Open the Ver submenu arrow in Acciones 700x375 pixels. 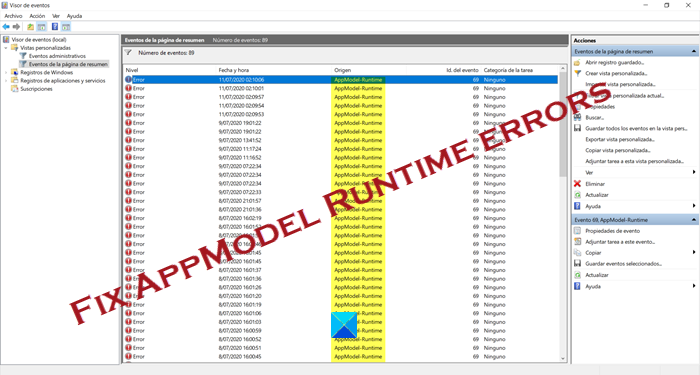(x=694, y=172)
